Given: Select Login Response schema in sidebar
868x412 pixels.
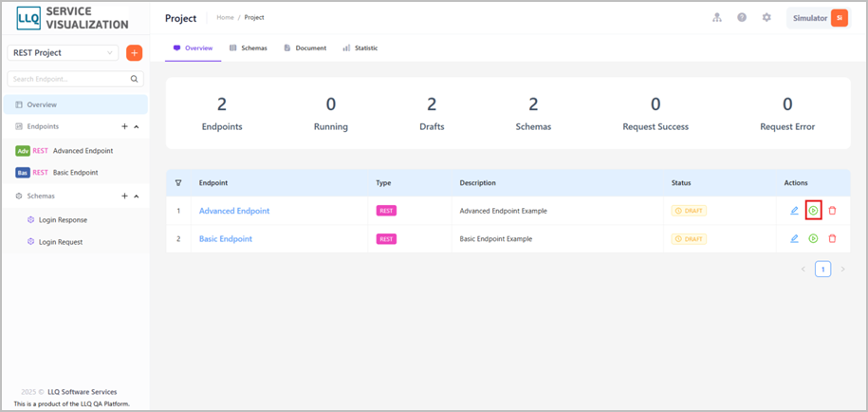Looking at the screenshot, I should tap(63, 220).
